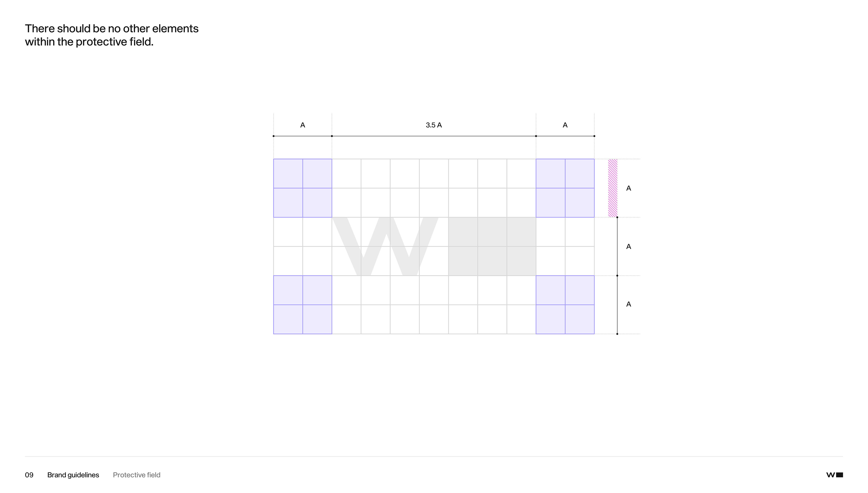Select the magenta hatched bar
Image resolution: width=868 pixels, height=493 pixels.
(612, 188)
